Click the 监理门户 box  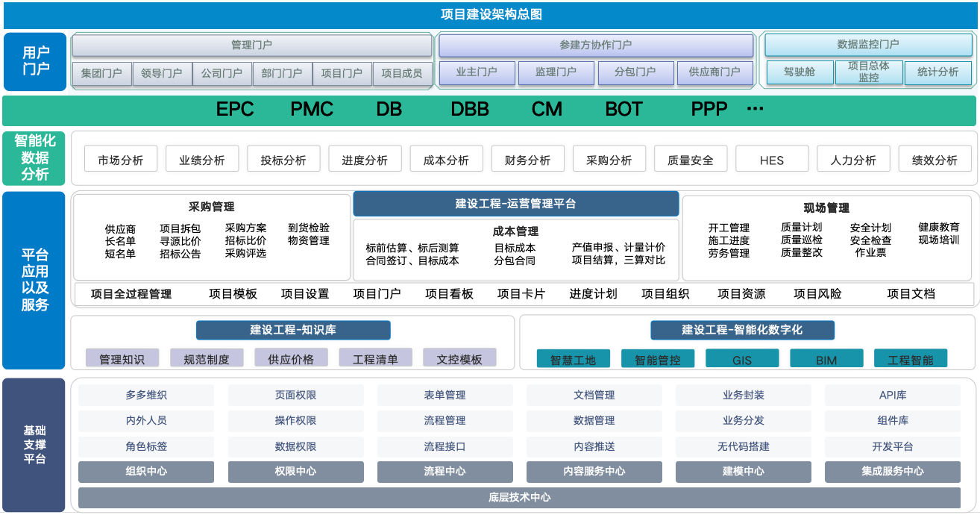556,72
